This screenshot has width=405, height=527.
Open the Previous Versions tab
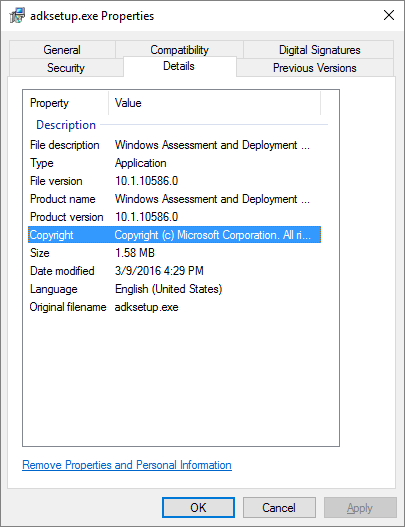(x=315, y=68)
